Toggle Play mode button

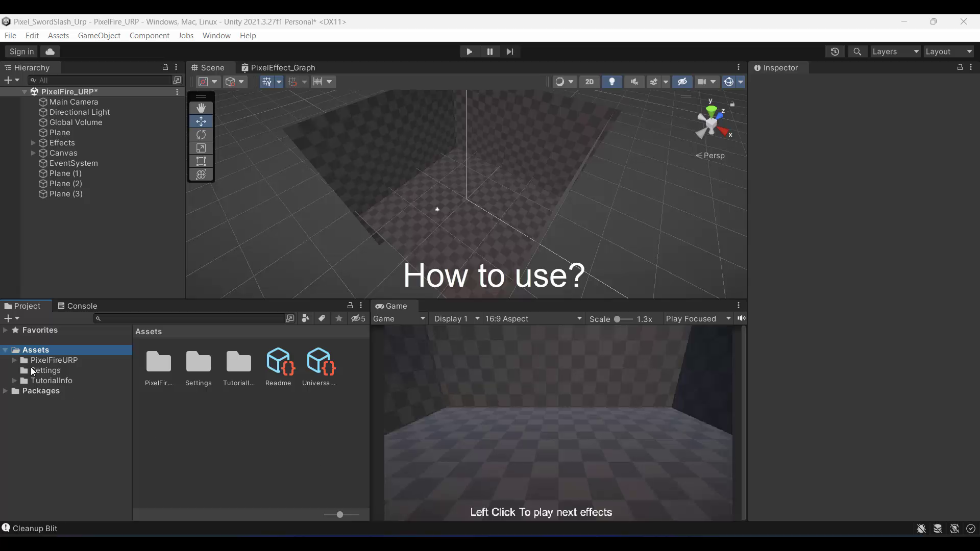tap(469, 51)
